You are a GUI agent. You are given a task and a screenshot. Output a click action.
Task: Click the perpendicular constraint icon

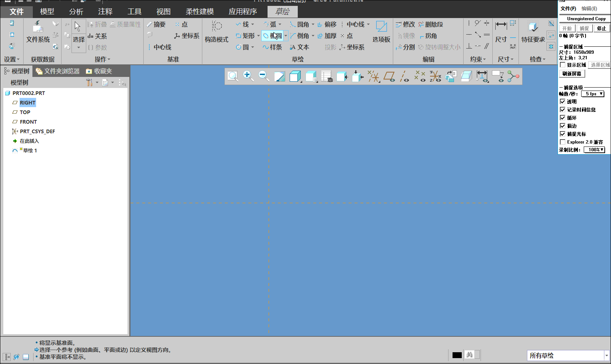point(469,46)
